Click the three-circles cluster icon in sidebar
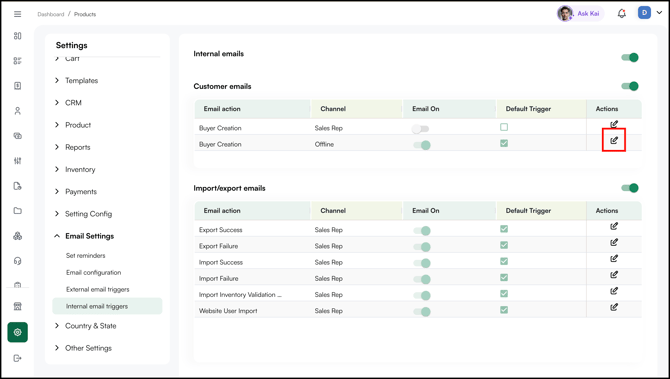Viewport: 670px width, 379px height. pos(18,236)
